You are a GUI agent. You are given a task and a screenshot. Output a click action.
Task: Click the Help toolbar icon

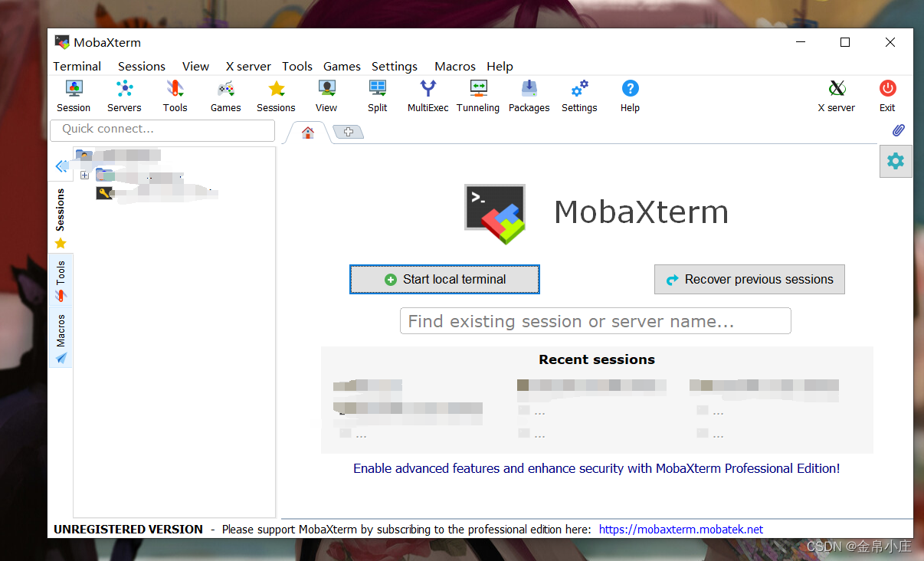[630, 96]
